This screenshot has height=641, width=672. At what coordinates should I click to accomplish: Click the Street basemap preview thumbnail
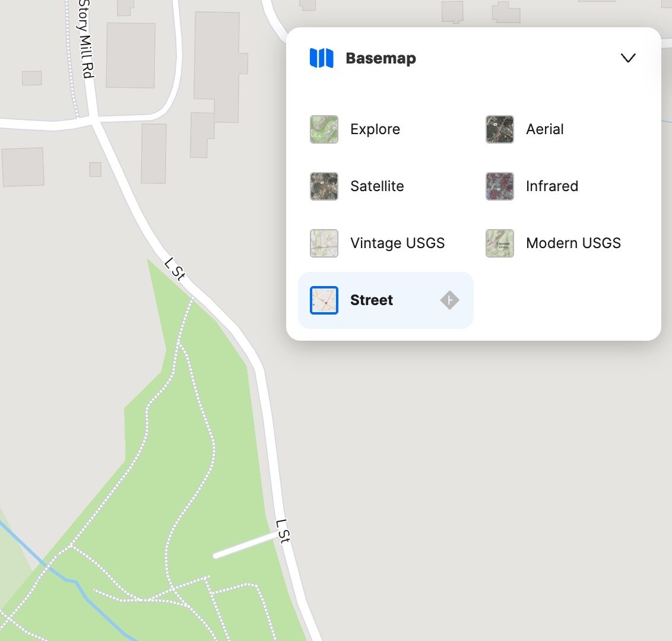coord(324,300)
